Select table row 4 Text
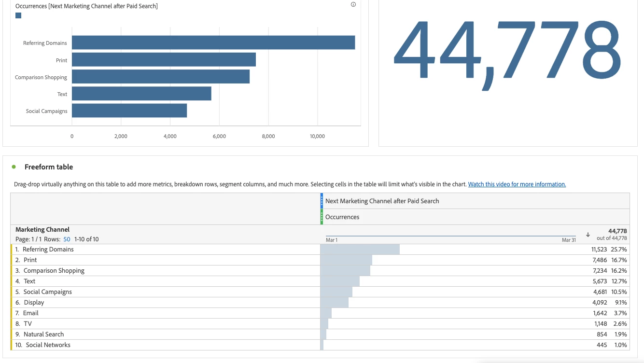The width and height of the screenshot is (644, 363). 320,281
